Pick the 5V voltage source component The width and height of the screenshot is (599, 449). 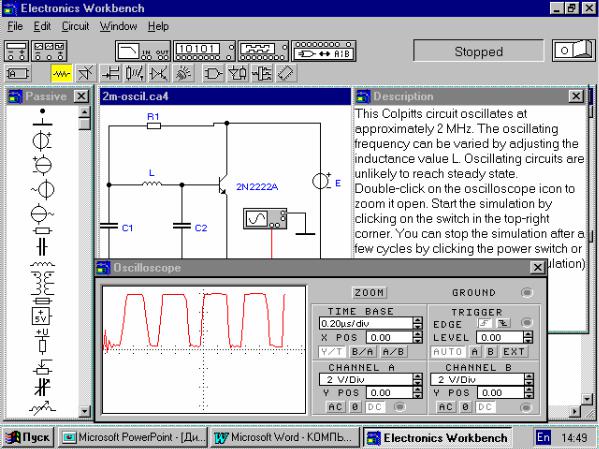pyautogui.click(x=41, y=316)
